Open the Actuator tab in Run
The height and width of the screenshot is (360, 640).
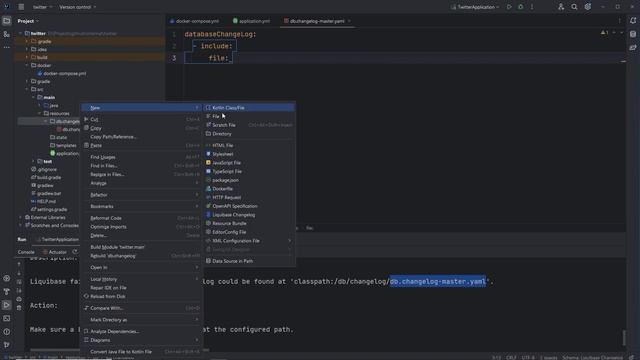coord(55,252)
